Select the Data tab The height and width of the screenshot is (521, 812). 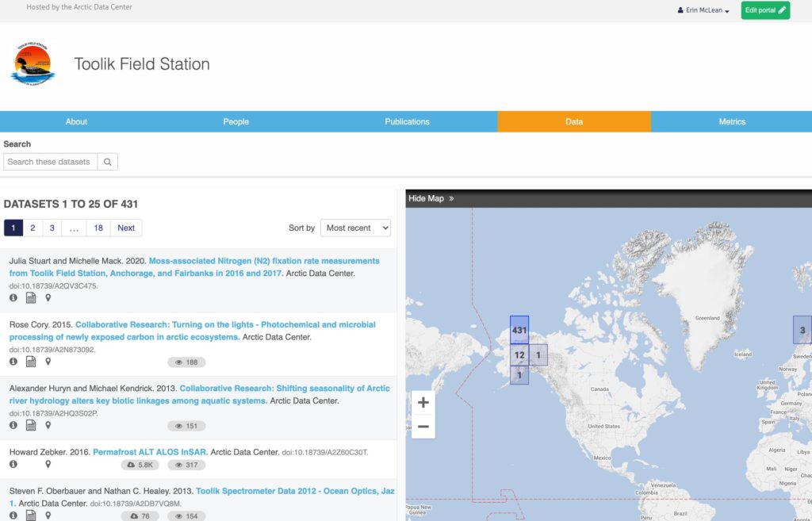[x=574, y=121]
